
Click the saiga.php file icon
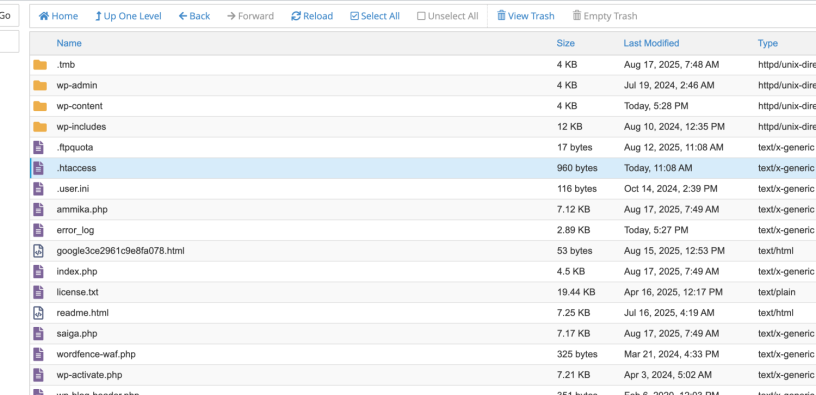click(x=39, y=334)
